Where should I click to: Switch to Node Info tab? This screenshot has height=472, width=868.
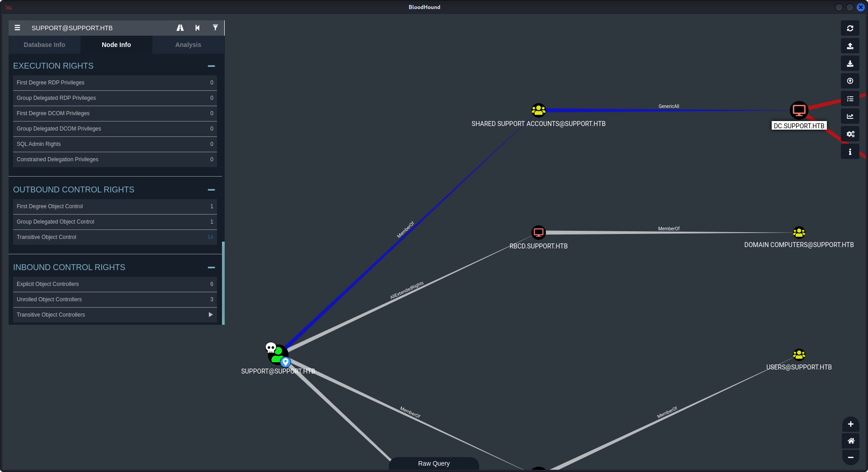pos(116,45)
